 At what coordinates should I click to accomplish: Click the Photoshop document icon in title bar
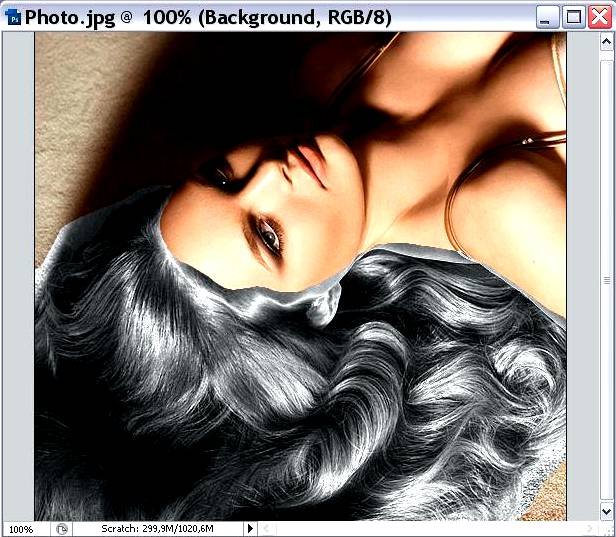(x=13, y=16)
